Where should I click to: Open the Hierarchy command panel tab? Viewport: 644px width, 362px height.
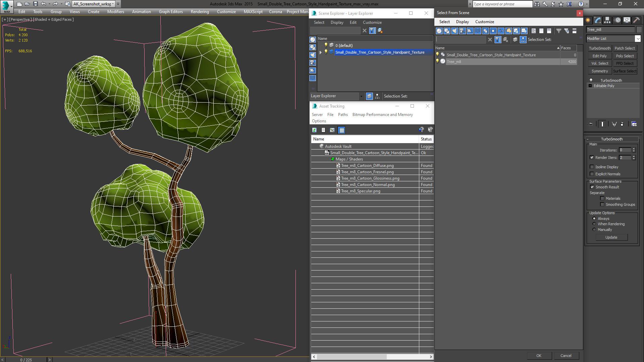pos(607,20)
